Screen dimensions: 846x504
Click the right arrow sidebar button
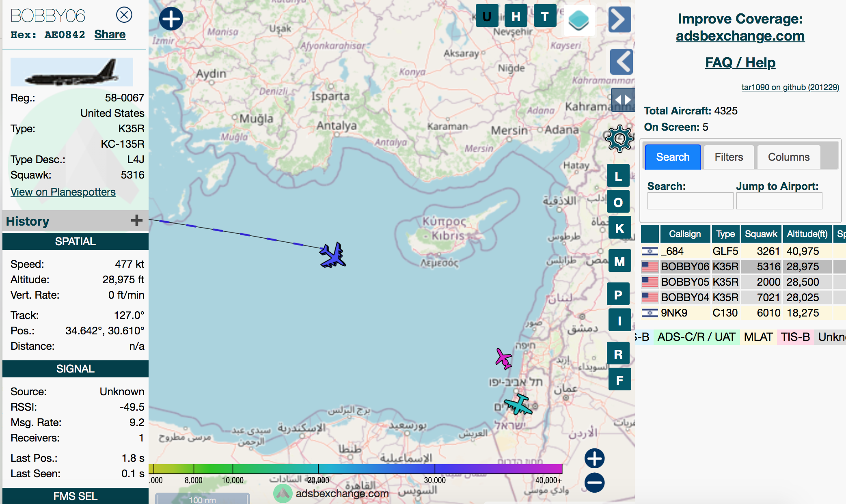(619, 19)
